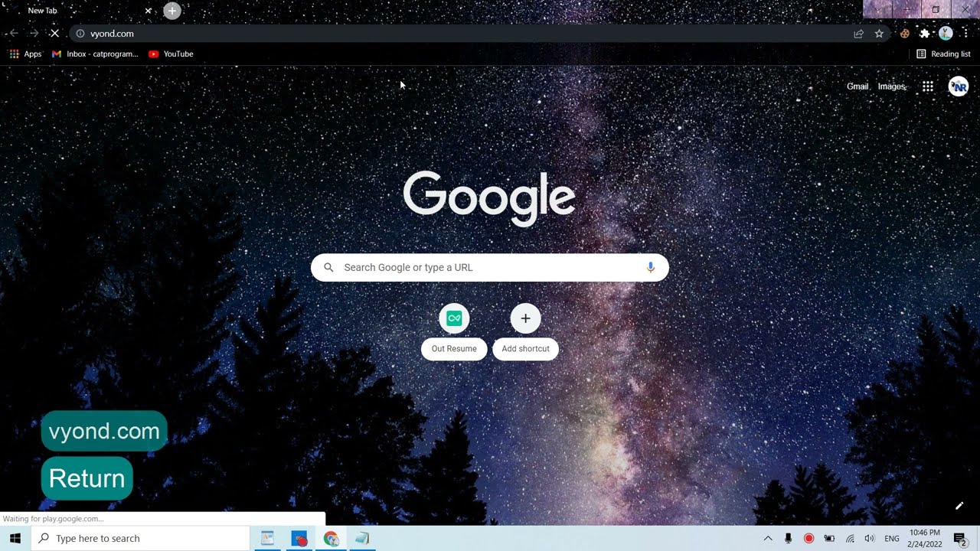Open the first pinned document app on the taskbar

(267, 539)
